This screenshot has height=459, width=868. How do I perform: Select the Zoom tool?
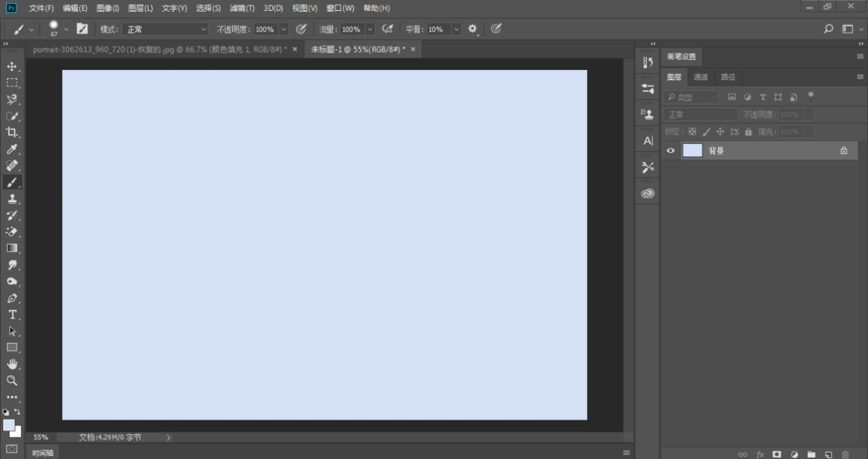coord(12,380)
